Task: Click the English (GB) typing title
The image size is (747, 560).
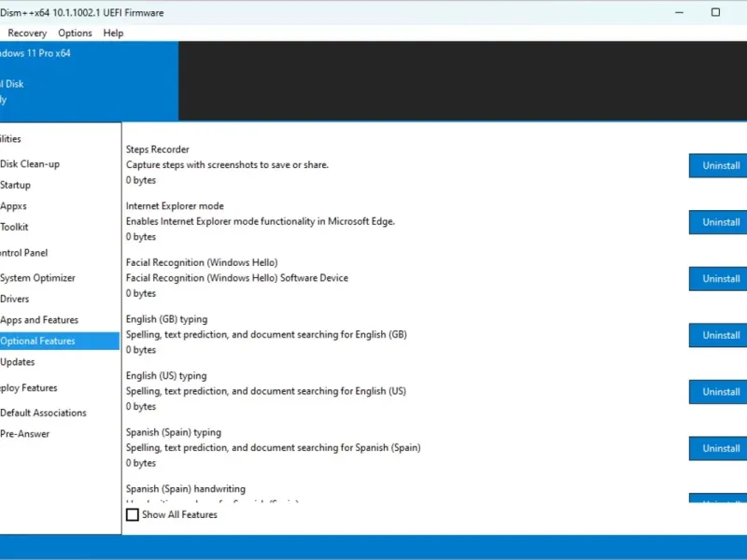Action: [x=167, y=319]
